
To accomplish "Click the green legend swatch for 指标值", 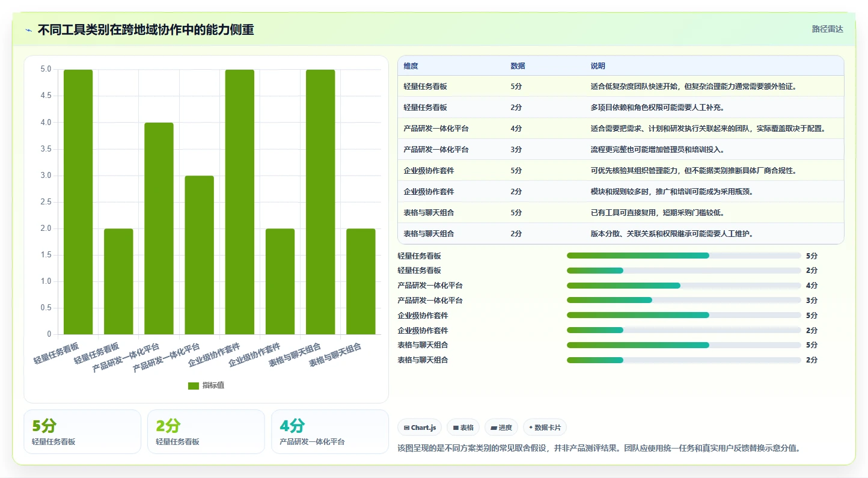I will coord(193,385).
